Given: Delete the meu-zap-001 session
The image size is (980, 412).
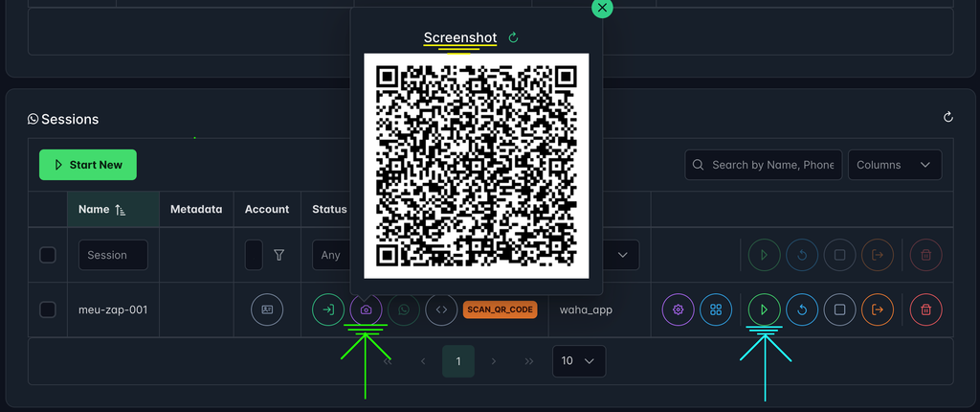Looking at the screenshot, I should [926, 309].
